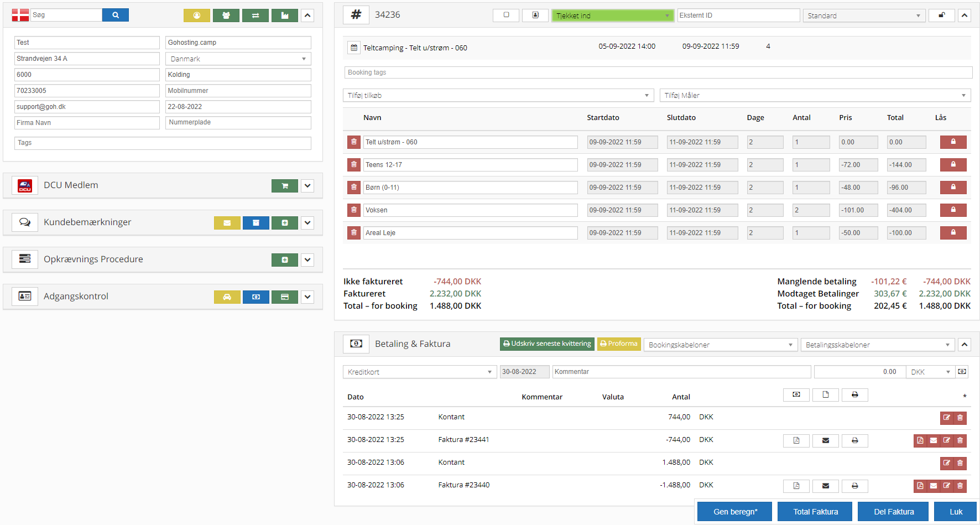
Task: Click the calendar icon beside Teltcamping
Action: click(354, 48)
